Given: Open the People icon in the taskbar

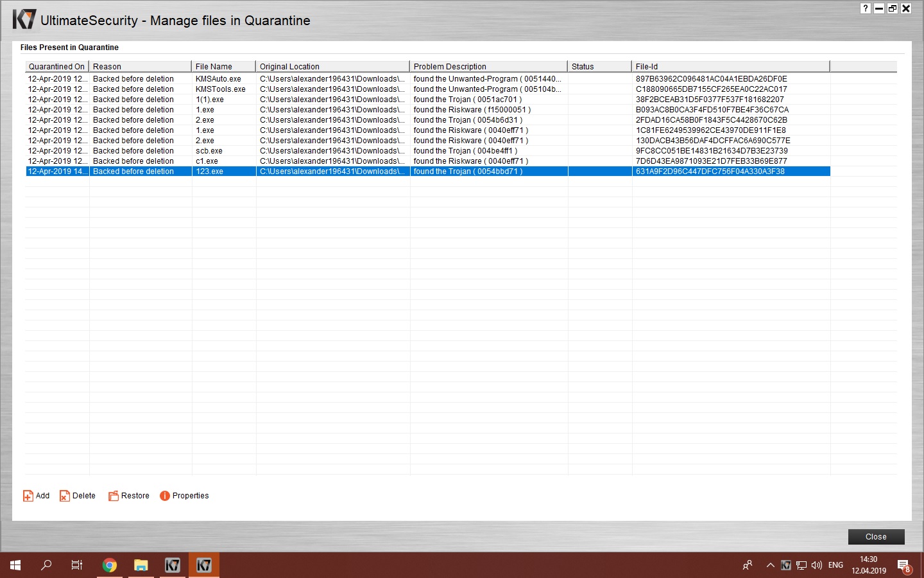Looking at the screenshot, I should [x=748, y=565].
